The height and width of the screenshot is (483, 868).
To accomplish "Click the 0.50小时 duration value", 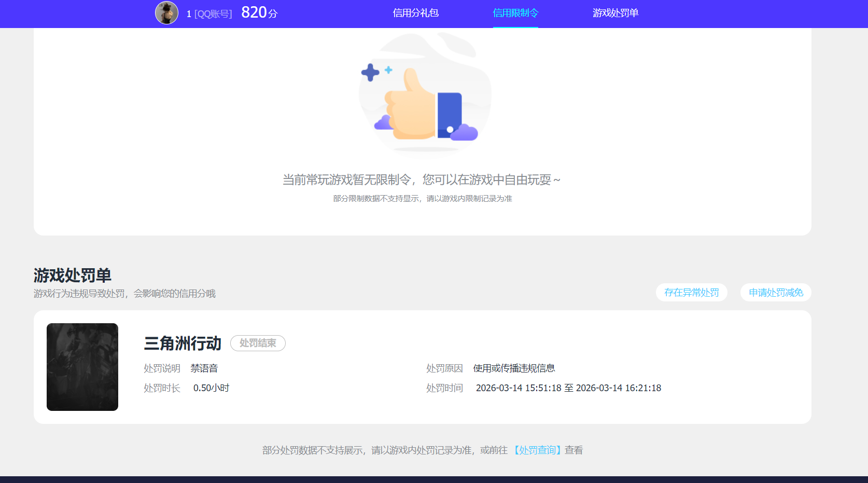I will (x=211, y=388).
